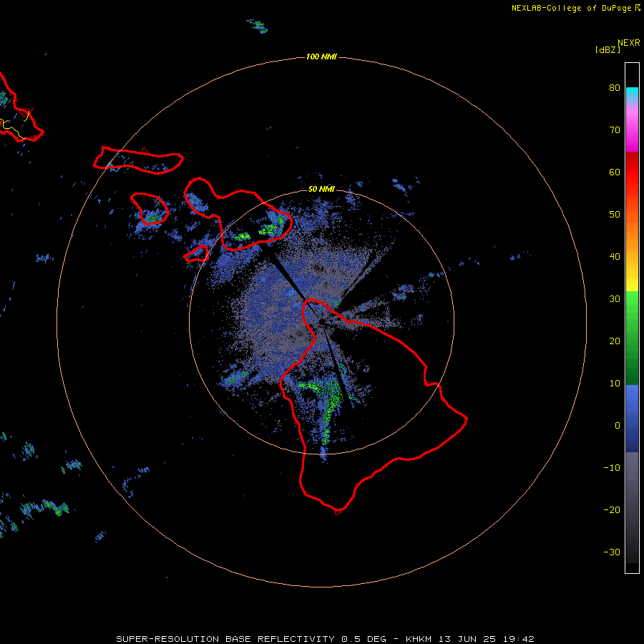Click the yellow band of the color scale
Image resolution: width=644 pixels, height=644 pixels.
tap(632, 281)
